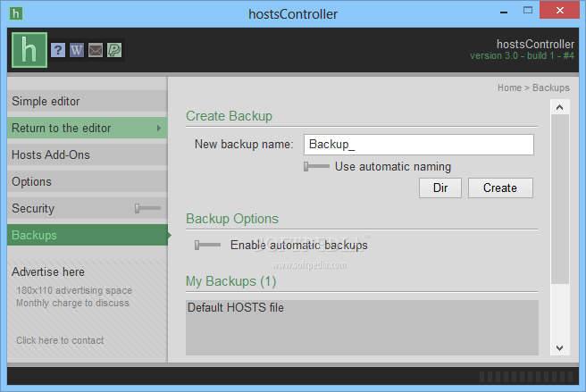This screenshot has width=586, height=392.
Task: Click the Create backup button
Action: coord(500,188)
